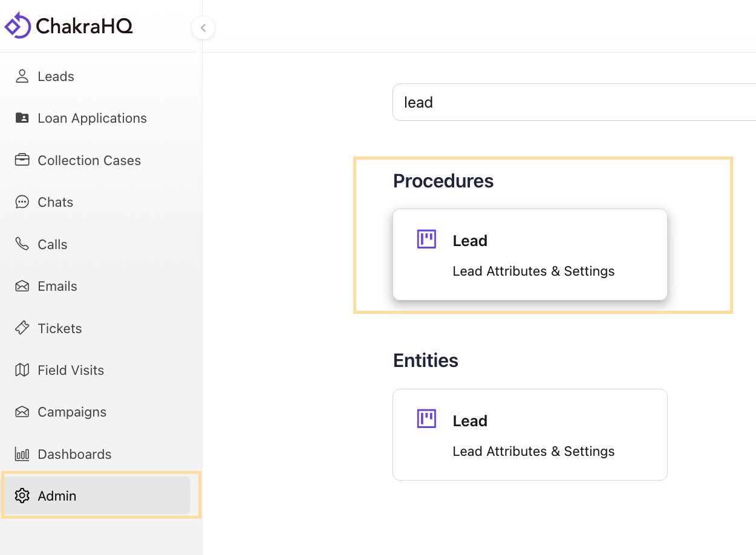
Task: Click the Chats speech bubble icon
Action: (22, 202)
